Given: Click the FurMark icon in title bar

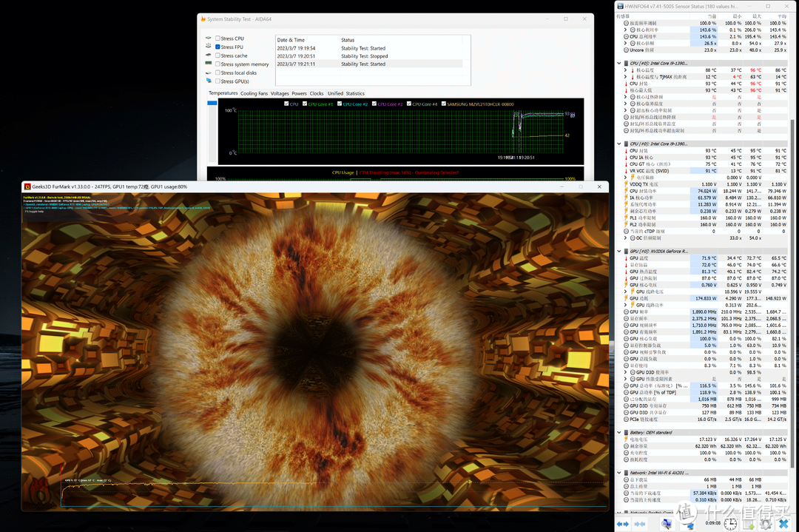Looking at the screenshot, I should [27, 186].
